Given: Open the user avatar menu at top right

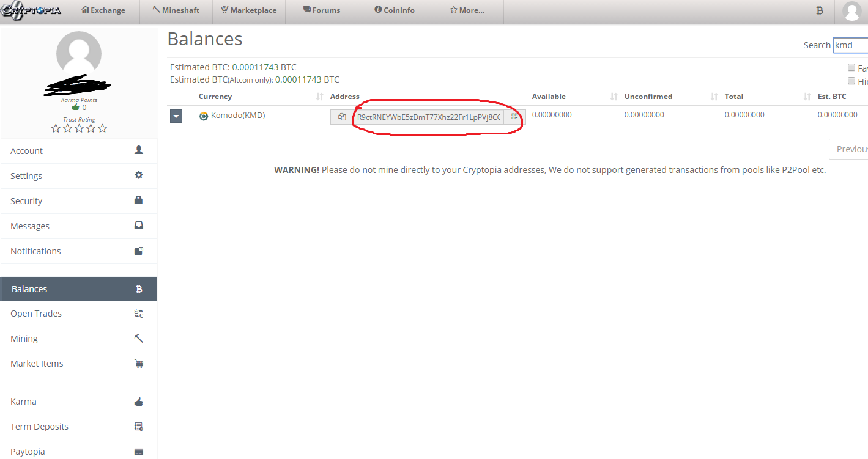Looking at the screenshot, I should (x=851, y=10).
